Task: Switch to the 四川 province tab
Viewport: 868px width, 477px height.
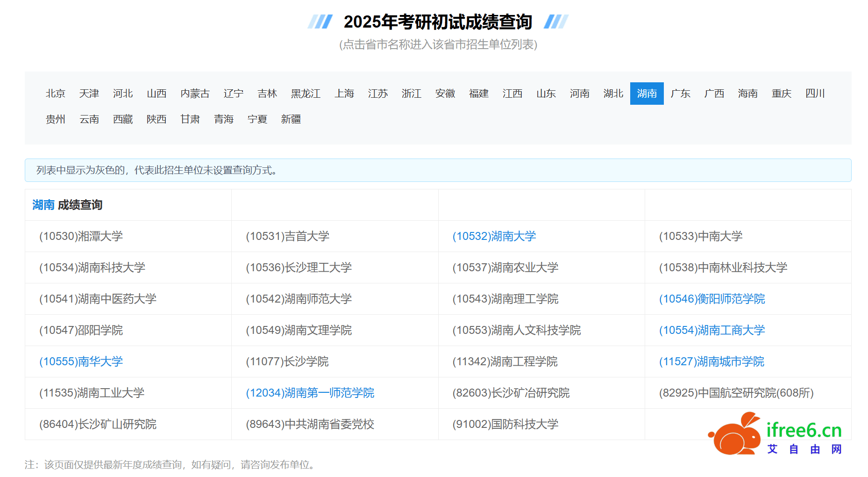Action: pyautogui.click(x=815, y=94)
